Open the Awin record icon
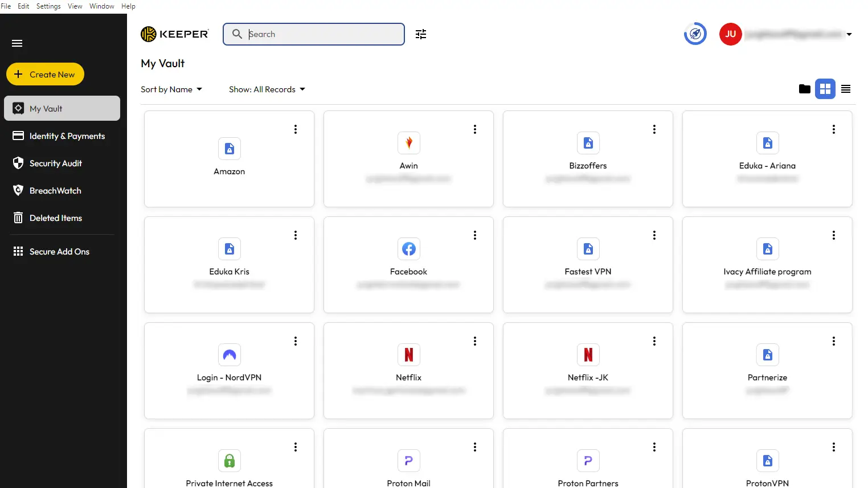Viewport: 868px width, 488px height. pyautogui.click(x=409, y=143)
